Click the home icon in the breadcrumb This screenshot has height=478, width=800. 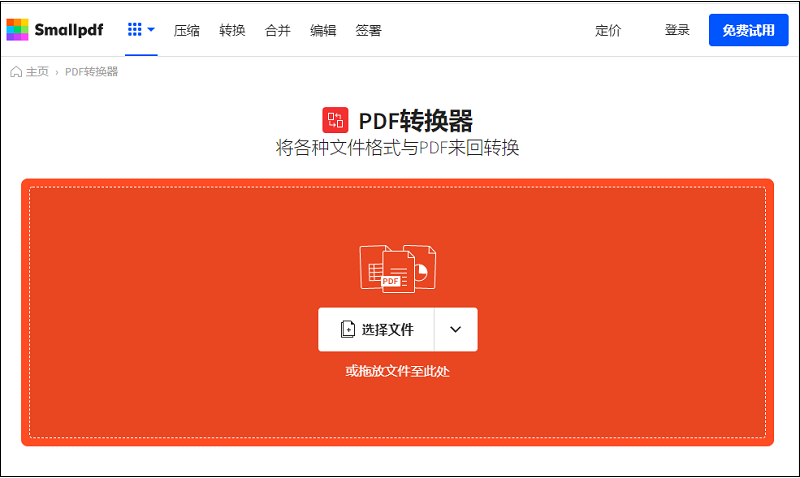tap(16, 71)
